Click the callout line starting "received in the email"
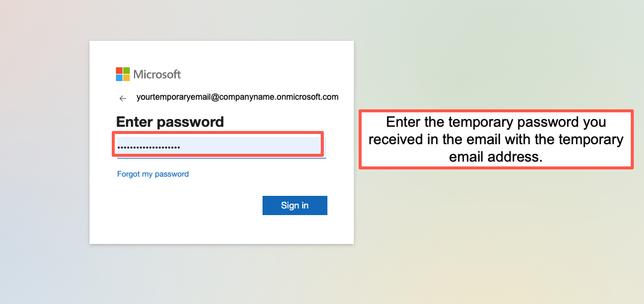This screenshot has height=304, width=644. coord(496,140)
